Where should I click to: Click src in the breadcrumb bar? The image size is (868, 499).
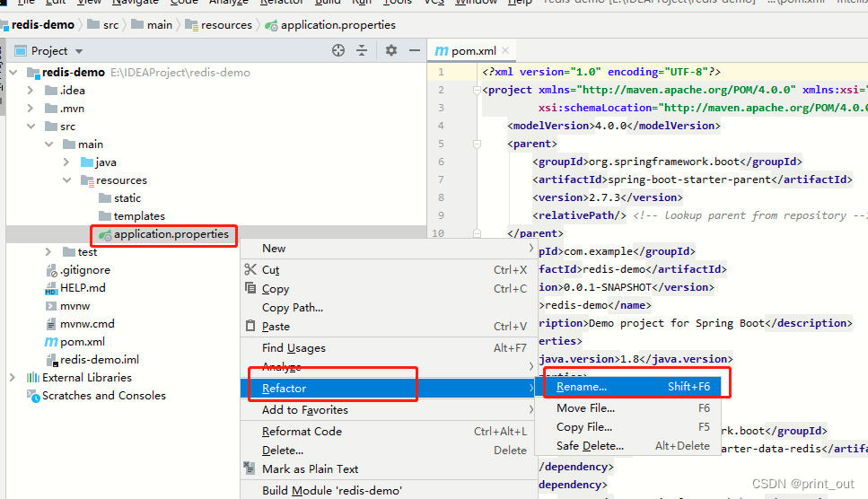pos(110,25)
